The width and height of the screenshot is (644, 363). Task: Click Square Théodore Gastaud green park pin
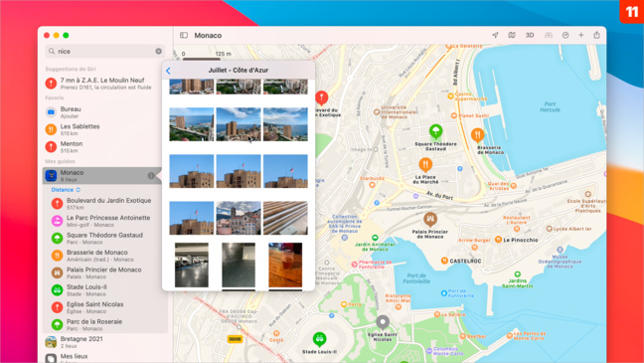pyautogui.click(x=435, y=132)
